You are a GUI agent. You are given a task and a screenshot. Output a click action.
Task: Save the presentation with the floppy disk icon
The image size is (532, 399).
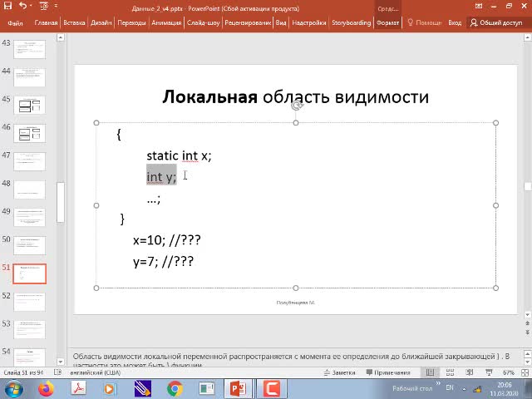[x=7, y=6]
